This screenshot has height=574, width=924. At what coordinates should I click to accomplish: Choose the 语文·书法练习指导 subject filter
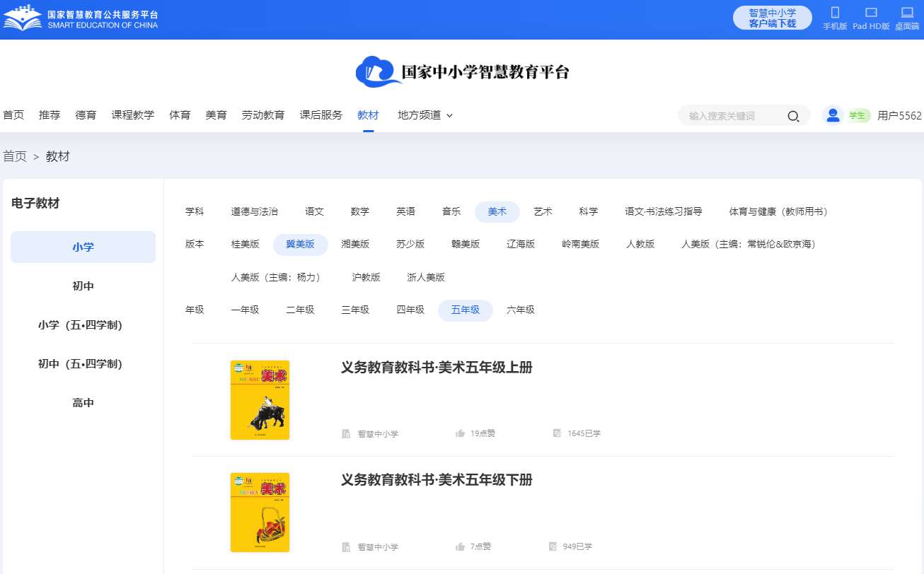point(664,211)
